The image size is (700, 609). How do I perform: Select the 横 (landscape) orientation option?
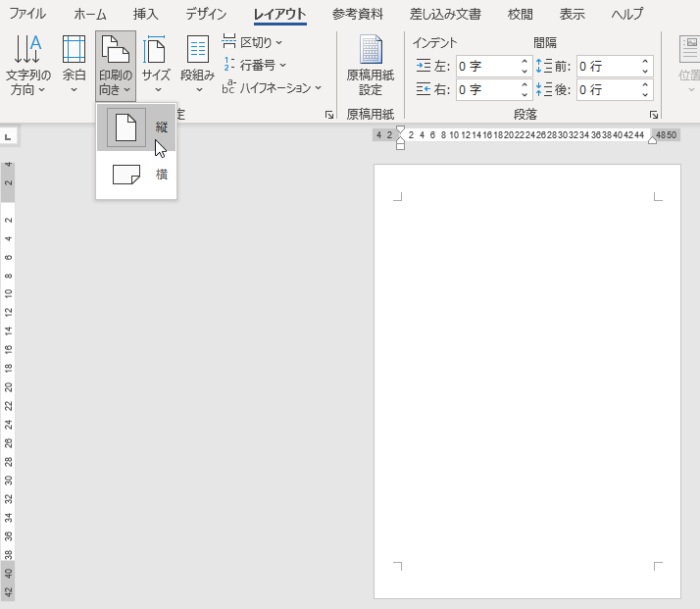point(137,175)
